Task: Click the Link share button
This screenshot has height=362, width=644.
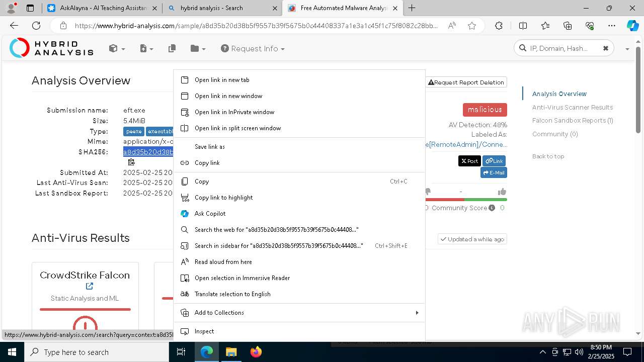Action: [x=494, y=161]
